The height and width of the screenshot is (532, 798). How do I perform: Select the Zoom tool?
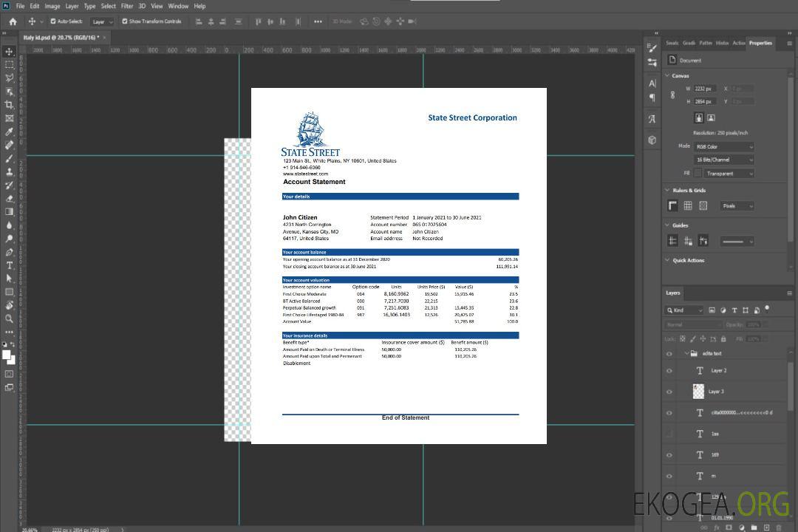click(x=9, y=318)
